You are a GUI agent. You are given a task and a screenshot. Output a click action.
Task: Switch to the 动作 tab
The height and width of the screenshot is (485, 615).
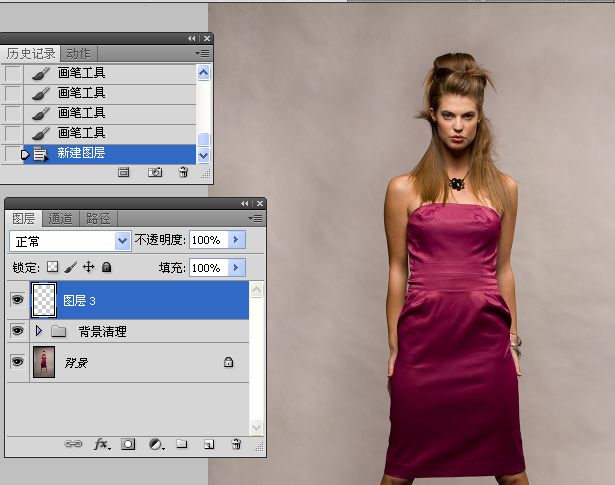click(x=78, y=53)
